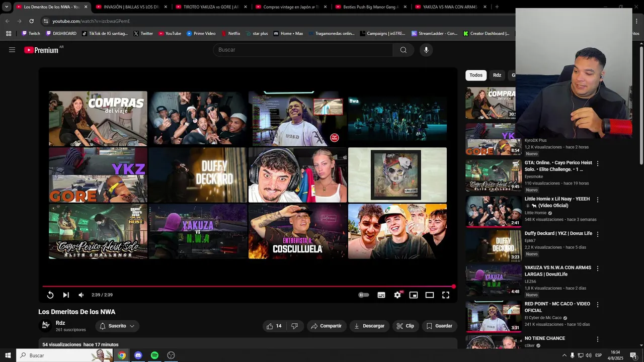The width and height of the screenshot is (644, 362).
Task: Download video with Descargar button
Action: coord(369,326)
